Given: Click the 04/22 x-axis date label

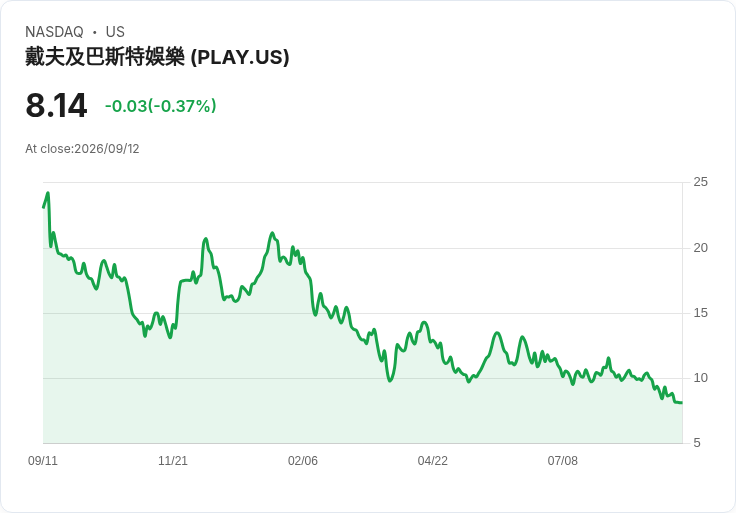Looking at the screenshot, I should coord(433,461).
